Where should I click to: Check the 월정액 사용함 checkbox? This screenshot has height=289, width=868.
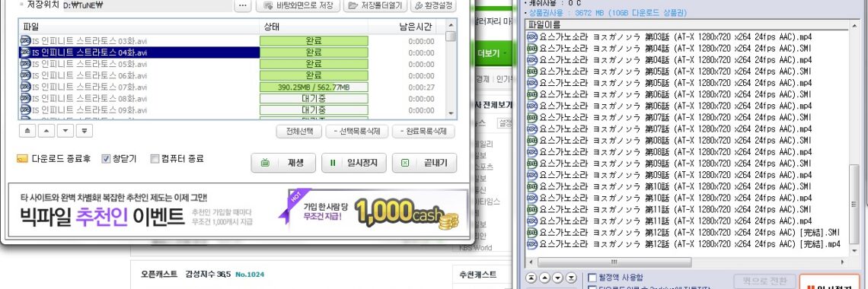[x=592, y=278]
